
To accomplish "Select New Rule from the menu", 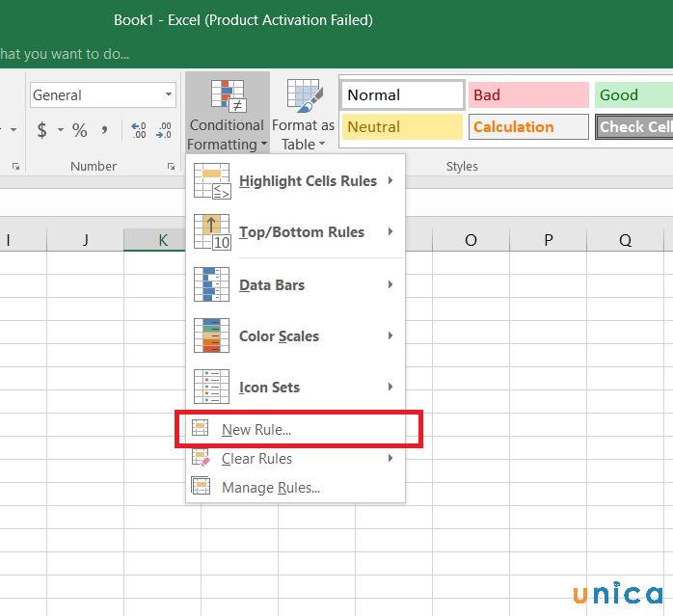I will 256,430.
